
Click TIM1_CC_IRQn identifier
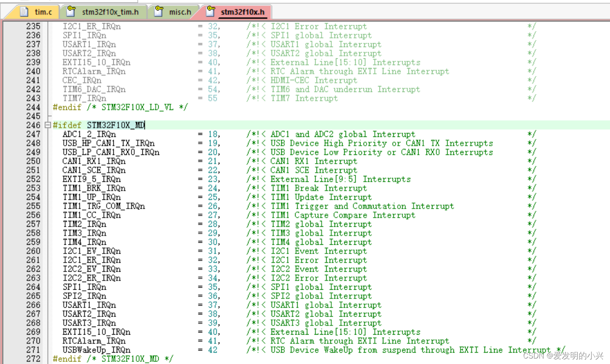92,215
